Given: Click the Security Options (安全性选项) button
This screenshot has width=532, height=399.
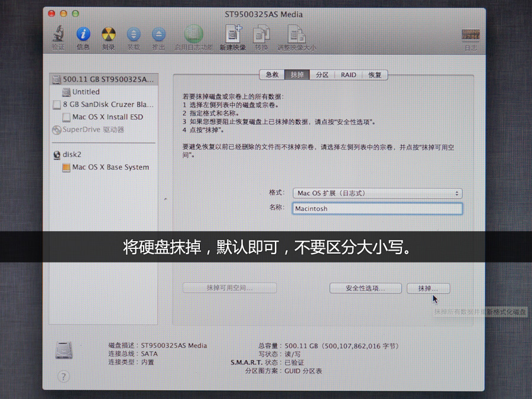Looking at the screenshot, I should (x=366, y=288).
